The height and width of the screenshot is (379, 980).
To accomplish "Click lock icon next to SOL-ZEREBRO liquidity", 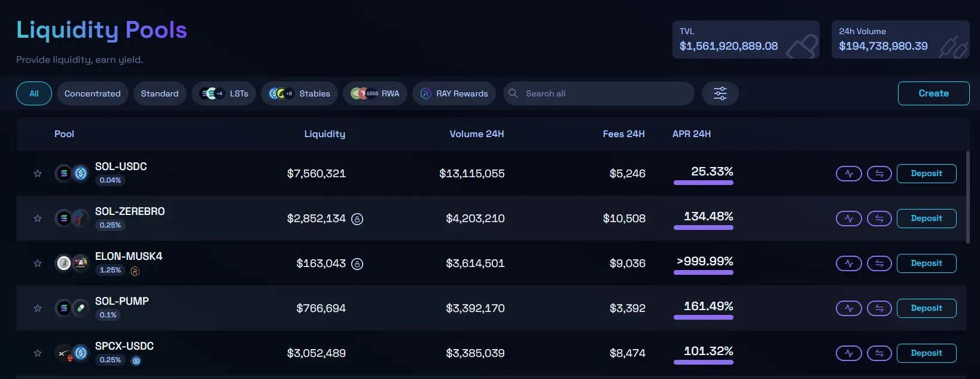I will click(x=357, y=219).
